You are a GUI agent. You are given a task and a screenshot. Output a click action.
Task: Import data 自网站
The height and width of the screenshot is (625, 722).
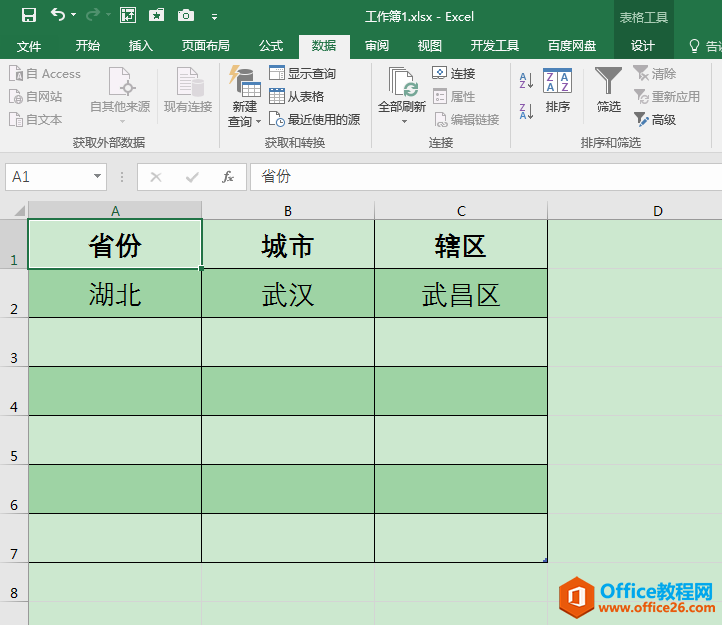click(x=36, y=97)
